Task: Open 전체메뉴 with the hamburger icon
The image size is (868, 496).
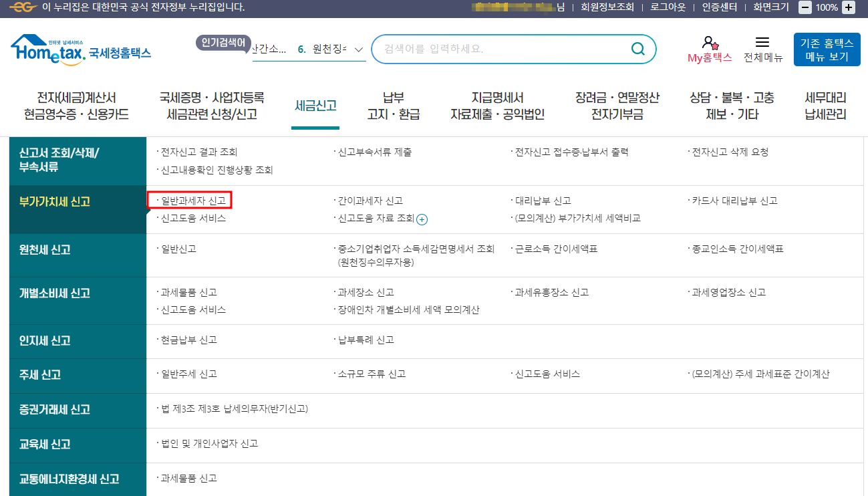Action: [762, 41]
